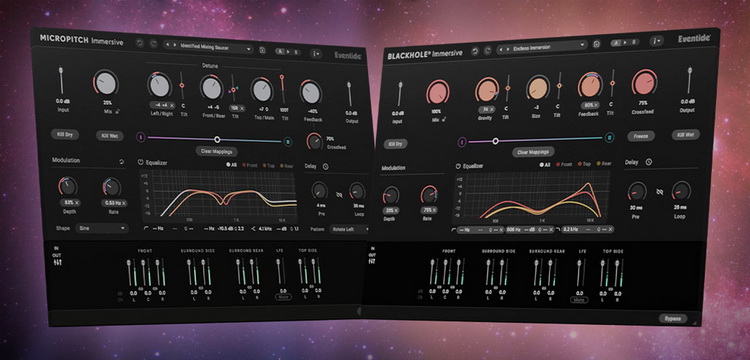Click the redo arrow in MicroPitch Immersive
The width and height of the screenshot is (750, 360).
coord(153,44)
